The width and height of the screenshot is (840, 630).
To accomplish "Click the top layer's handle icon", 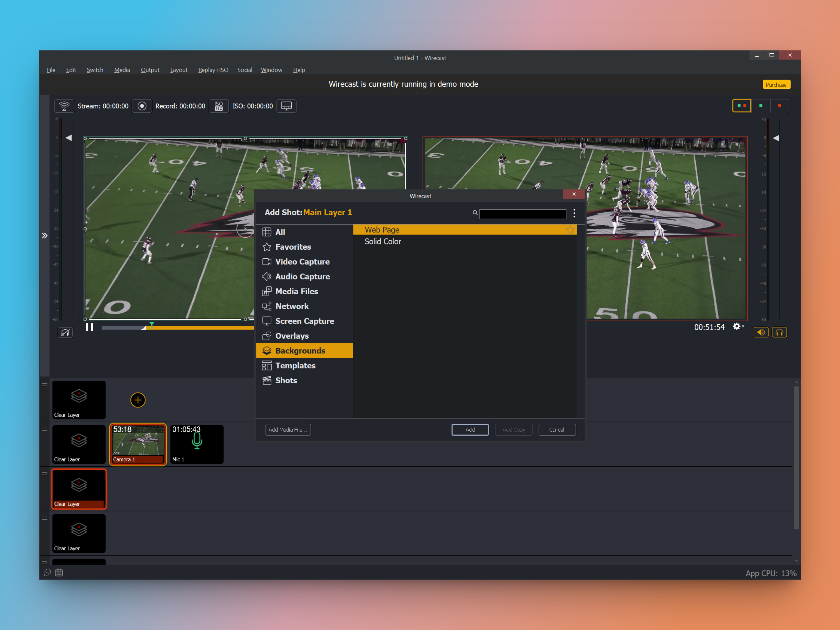I will click(x=44, y=385).
